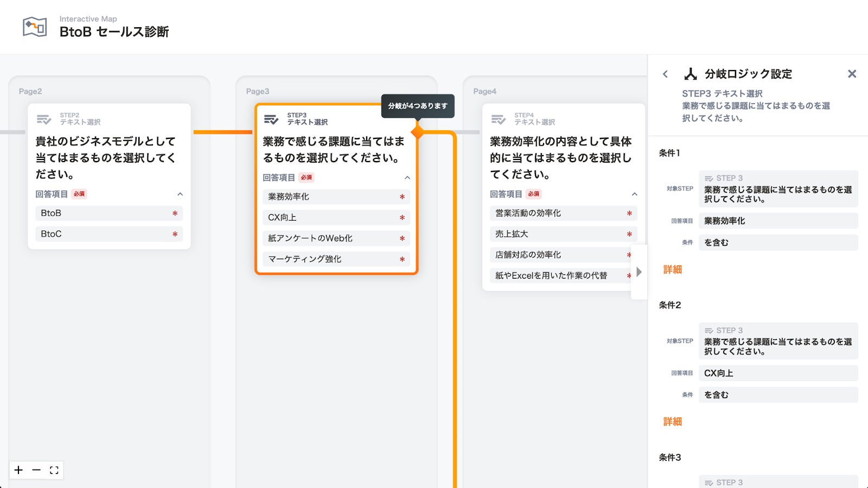This screenshot has width=868, height=488.
Task: Click the Interactive Map logo icon
Action: (35, 27)
